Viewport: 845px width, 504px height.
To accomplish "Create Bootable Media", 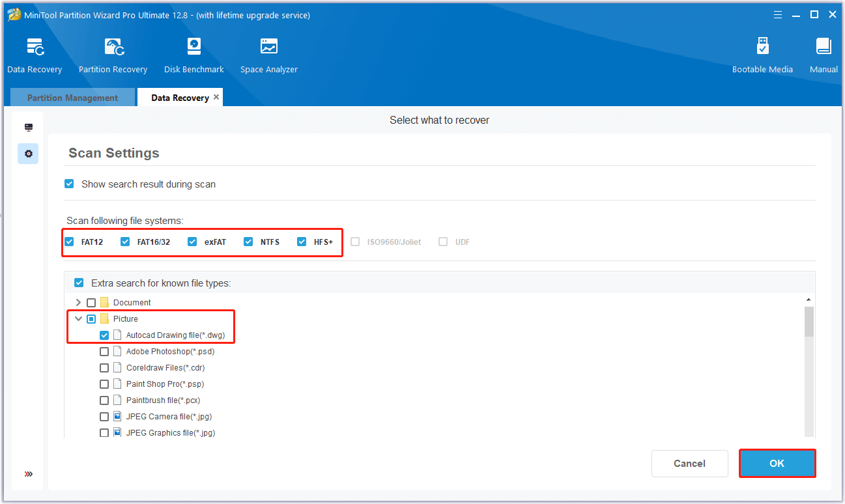I will (762, 56).
